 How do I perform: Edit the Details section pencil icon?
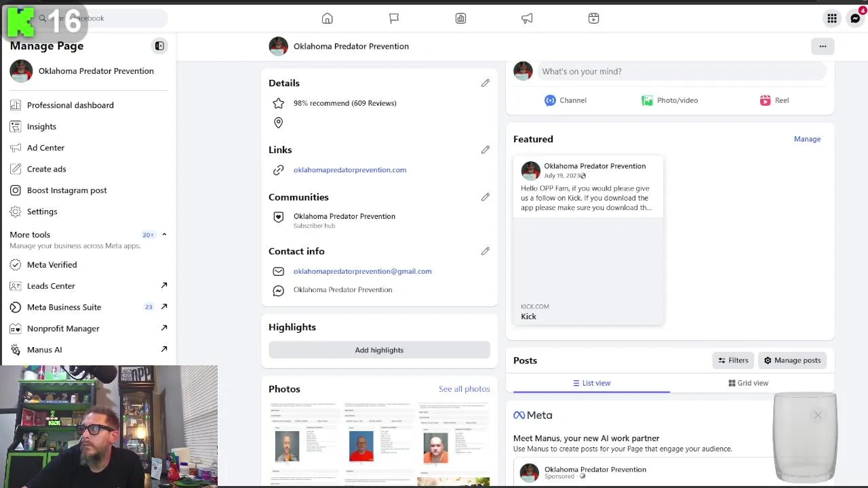486,83
